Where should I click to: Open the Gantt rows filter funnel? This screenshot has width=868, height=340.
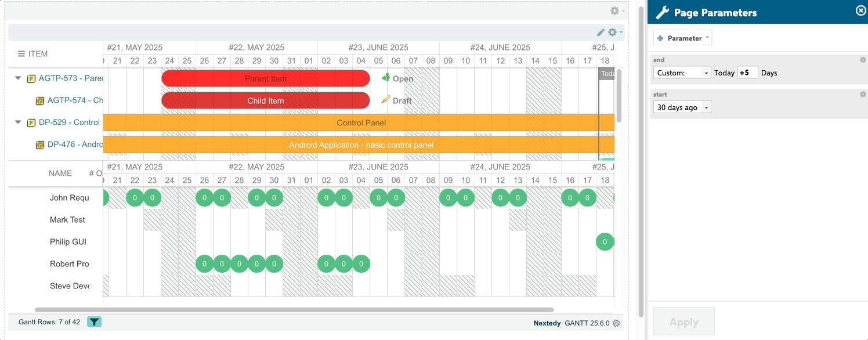click(x=95, y=322)
